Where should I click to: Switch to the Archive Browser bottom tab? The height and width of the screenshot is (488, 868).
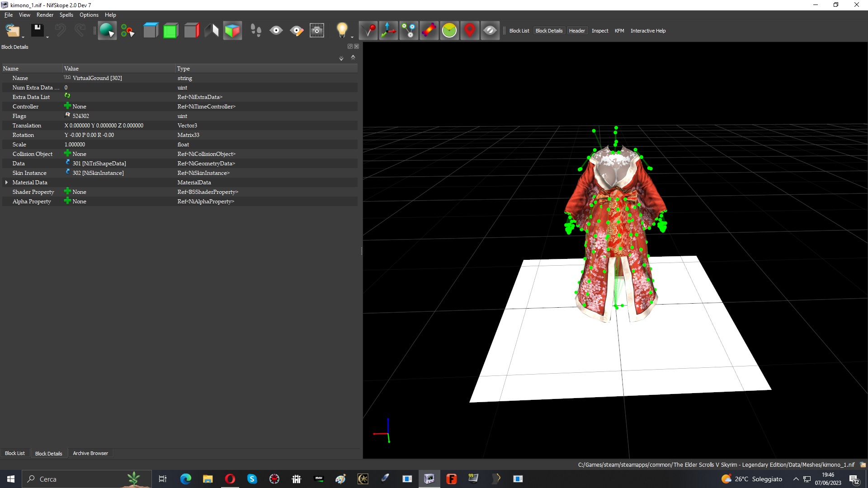[x=90, y=453]
